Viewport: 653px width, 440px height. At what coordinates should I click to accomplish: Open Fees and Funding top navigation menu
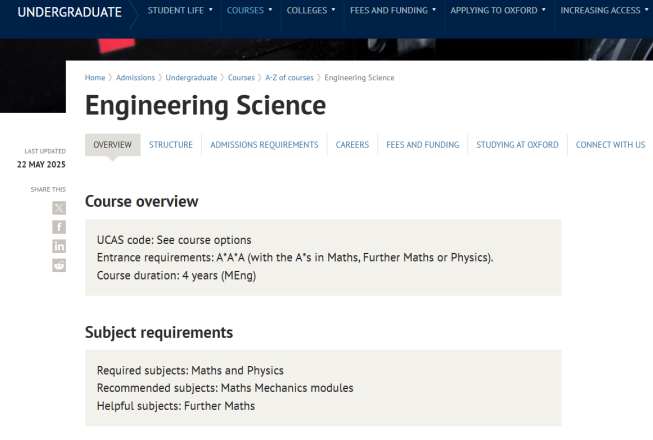coord(393,10)
